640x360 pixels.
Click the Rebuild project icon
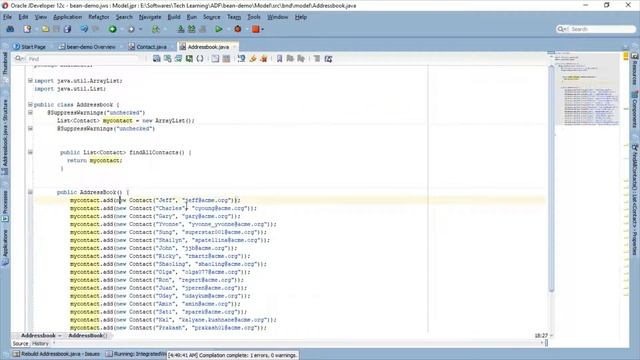[x=191, y=29]
